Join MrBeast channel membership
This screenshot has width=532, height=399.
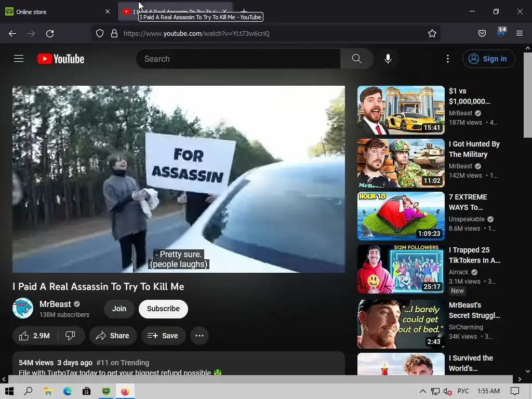(x=119, y=309)
